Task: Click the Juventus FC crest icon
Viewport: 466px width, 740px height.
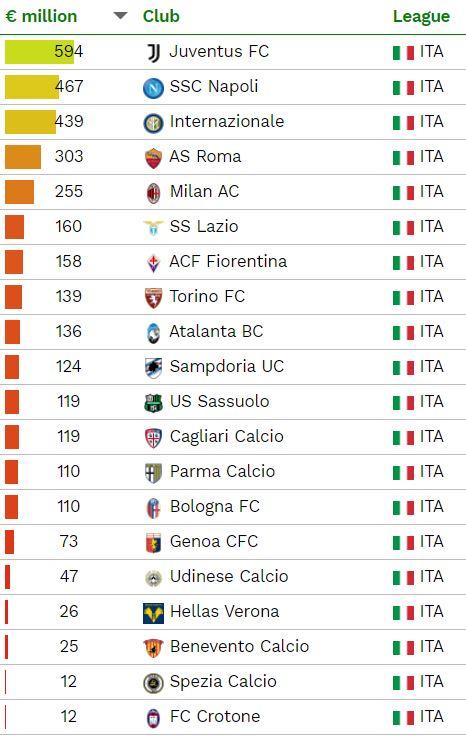Action: 153,52
